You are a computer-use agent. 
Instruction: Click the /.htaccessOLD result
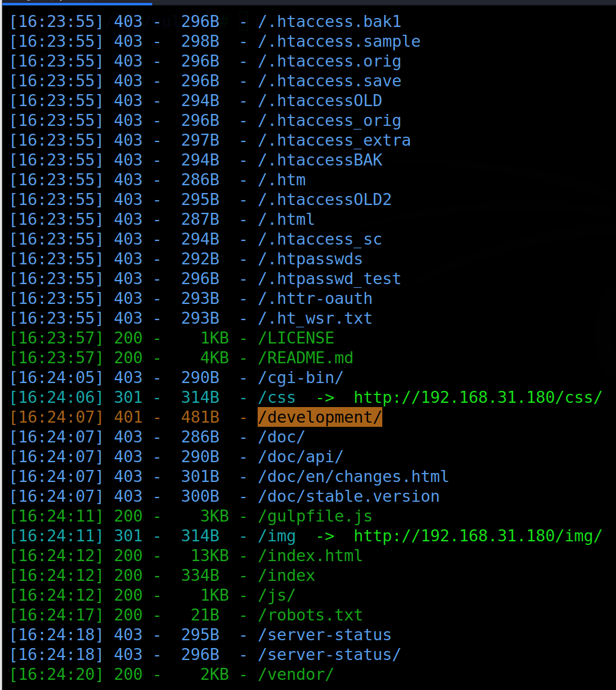pos(320,101)
